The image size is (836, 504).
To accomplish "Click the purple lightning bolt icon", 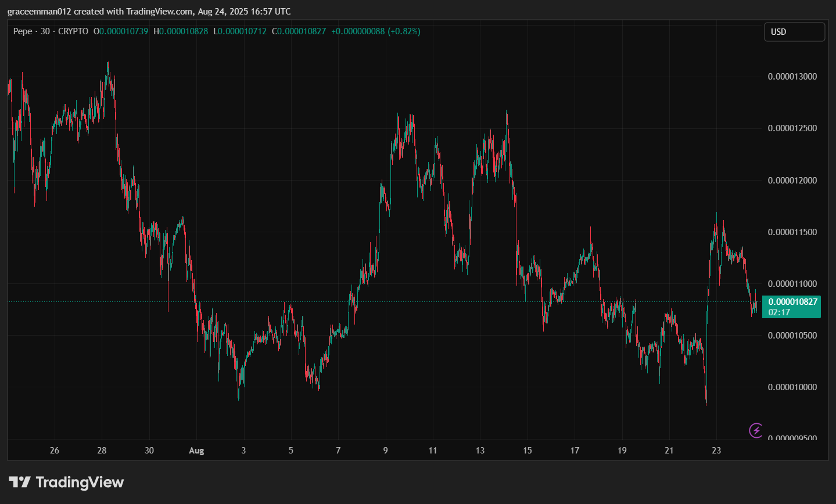I will coord(755,430).
